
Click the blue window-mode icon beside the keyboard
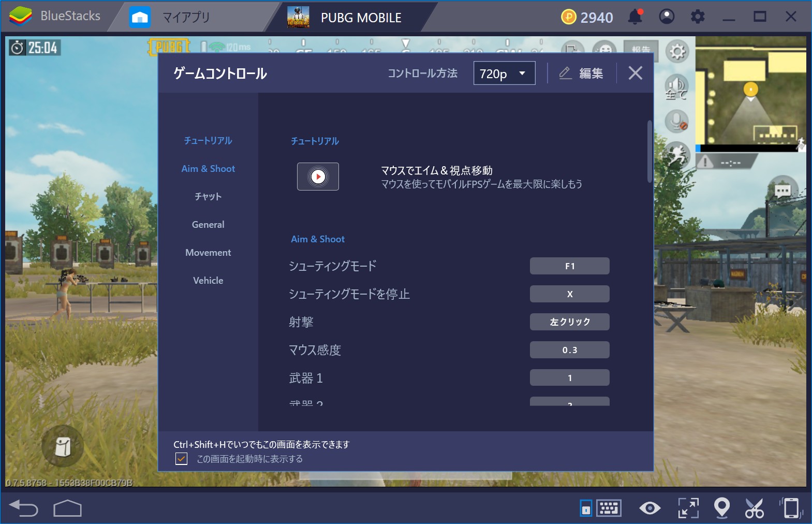(586, 508)
